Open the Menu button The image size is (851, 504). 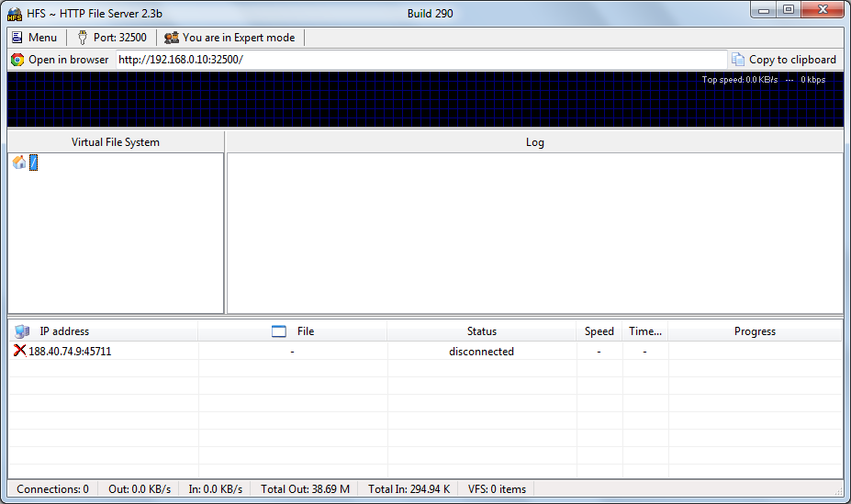(x=35, y=38)
